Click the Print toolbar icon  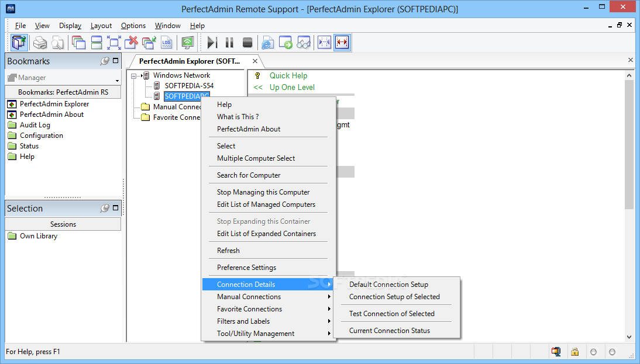tap(40, 43)
